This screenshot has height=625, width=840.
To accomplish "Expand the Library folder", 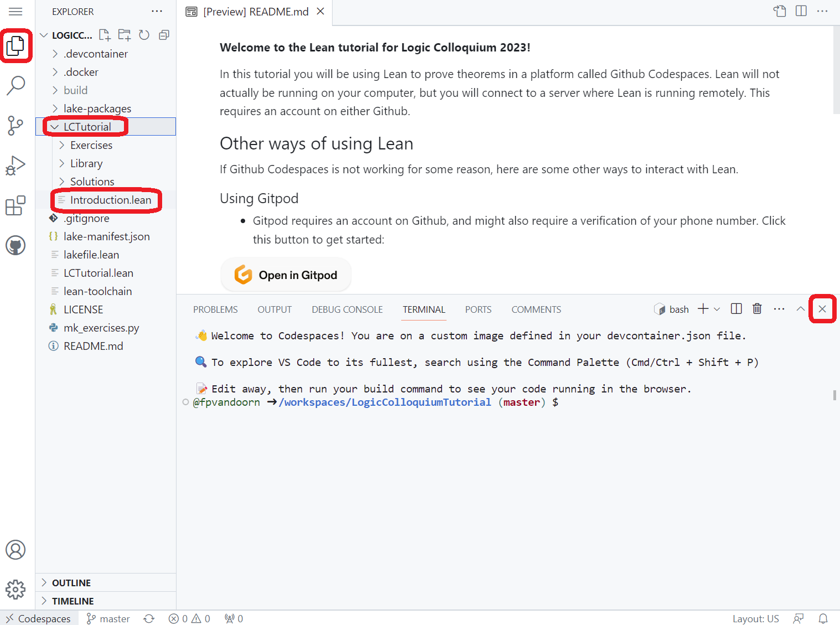I will click(x=106, y=163).
